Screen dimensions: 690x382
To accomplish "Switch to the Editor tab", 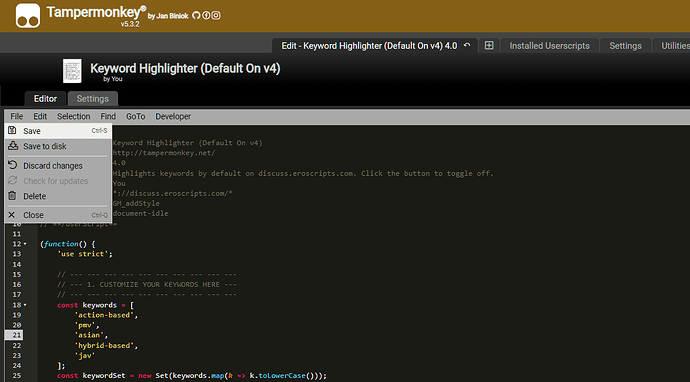I will (x=45, y=99).
